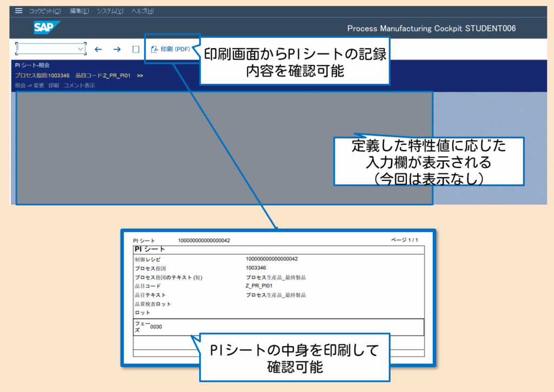Open the コックピット menu
554x392 pixels.
[45, 11]
